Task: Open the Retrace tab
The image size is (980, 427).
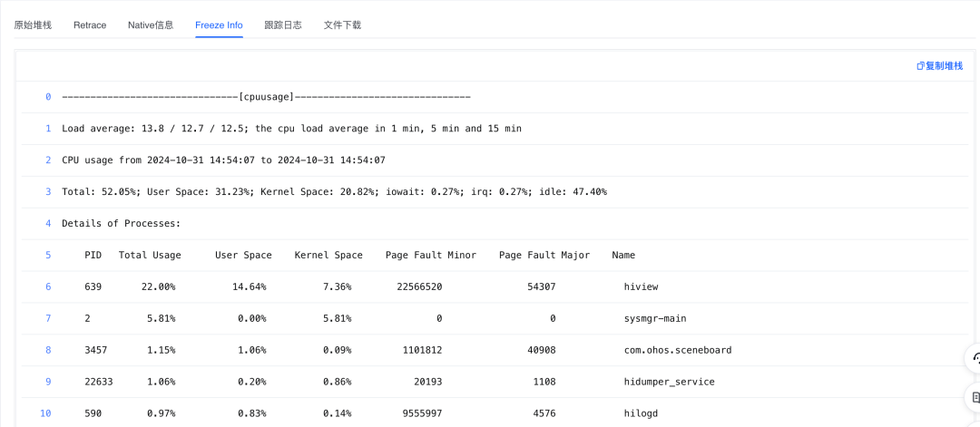Action: (90, 25)
